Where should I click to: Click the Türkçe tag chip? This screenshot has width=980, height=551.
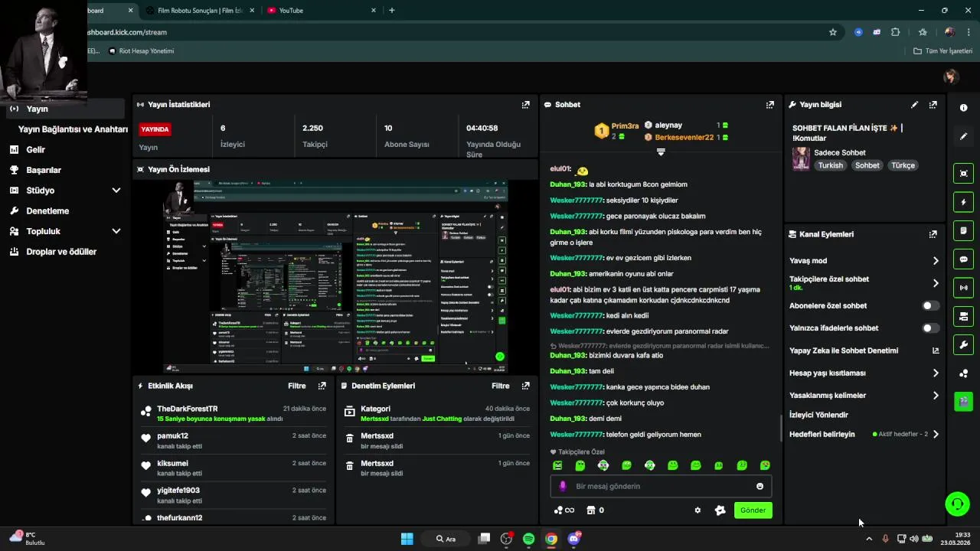coord(903,165)
